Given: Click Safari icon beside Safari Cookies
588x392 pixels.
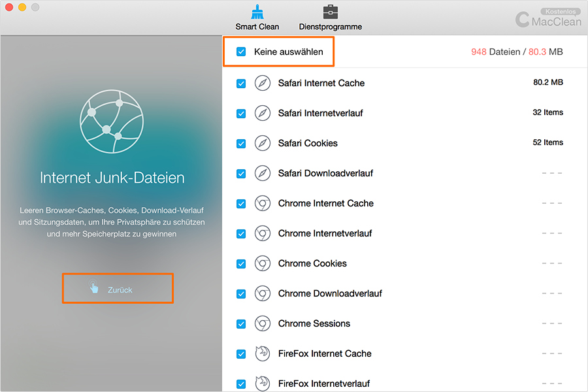Looking at the screenshot, I should [x=263, y=143].
